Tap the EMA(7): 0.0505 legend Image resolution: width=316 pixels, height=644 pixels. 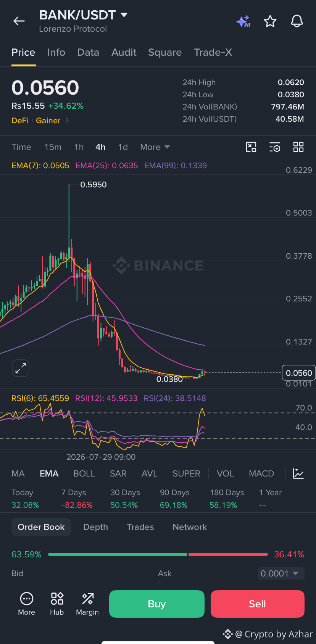[40, 166]
